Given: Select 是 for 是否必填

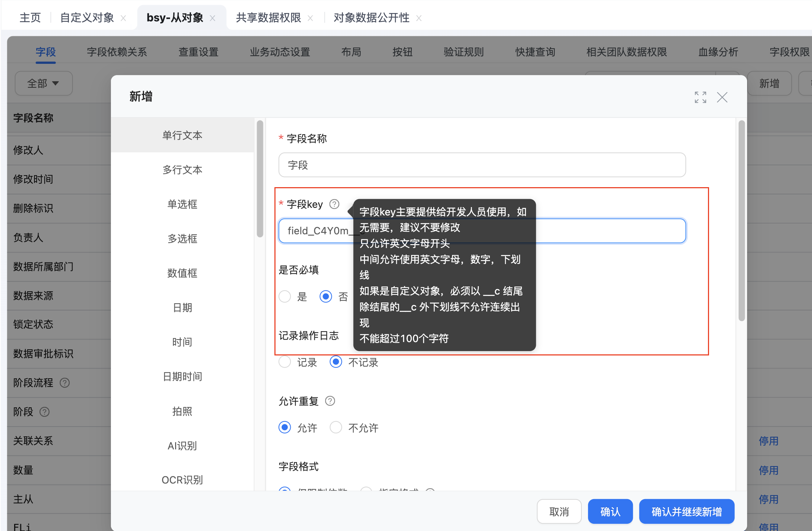Looking at the screenshot, I should click(285, 296).
